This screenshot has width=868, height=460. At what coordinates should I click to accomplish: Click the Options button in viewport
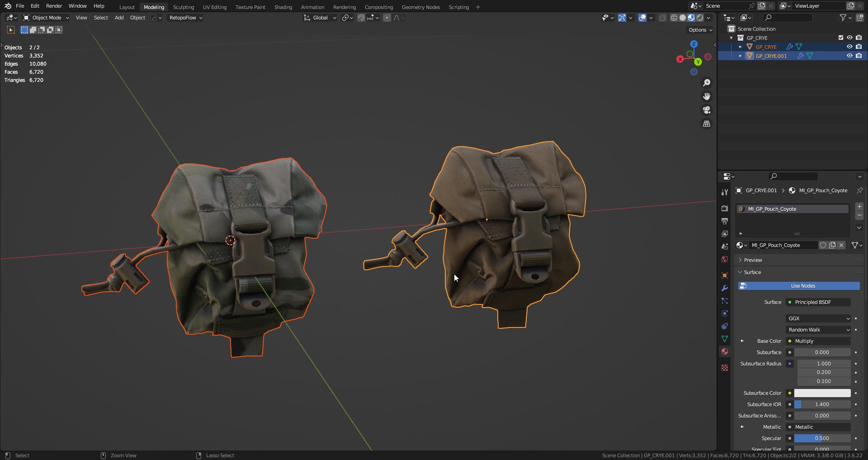700,30
